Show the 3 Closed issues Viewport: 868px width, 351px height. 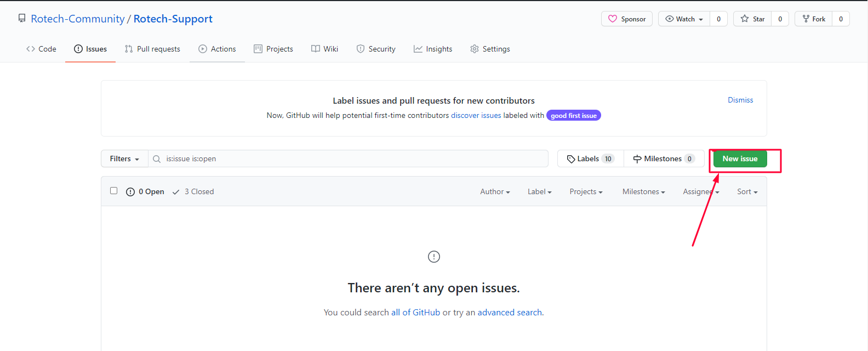click(x=193, y=191)
